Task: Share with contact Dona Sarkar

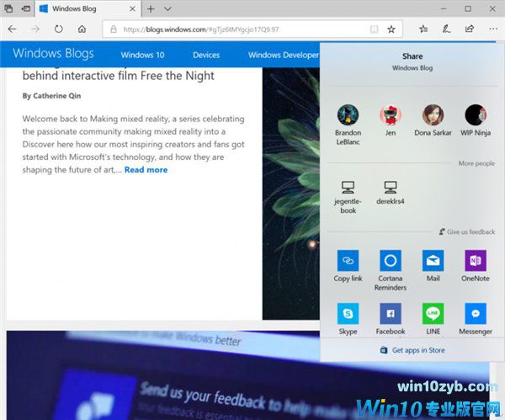Action: click(x=433, y=120)
